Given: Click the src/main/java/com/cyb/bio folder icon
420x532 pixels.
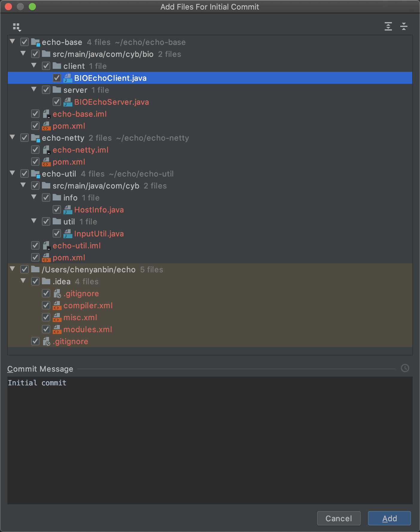Looking at the screenshot, I should pyautogui.click(x=46, y=54).
